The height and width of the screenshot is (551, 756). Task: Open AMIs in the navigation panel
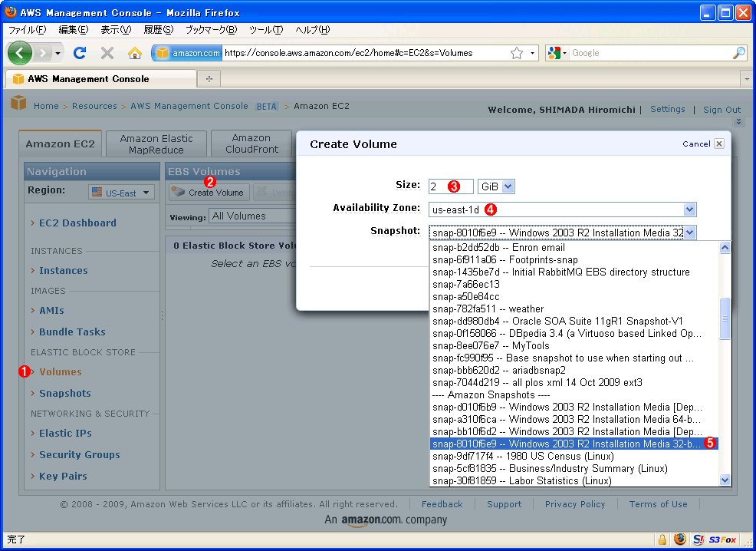pyautogui.click(x=51, y=311)
